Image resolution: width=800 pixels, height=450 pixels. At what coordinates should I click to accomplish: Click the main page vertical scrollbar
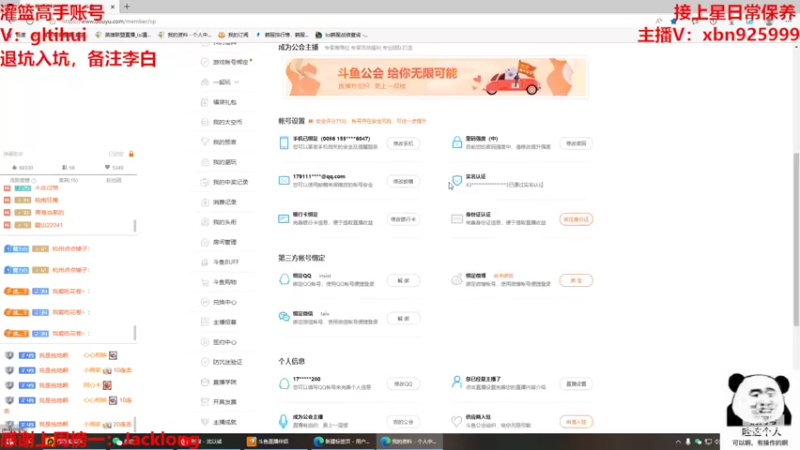[796, 240]
